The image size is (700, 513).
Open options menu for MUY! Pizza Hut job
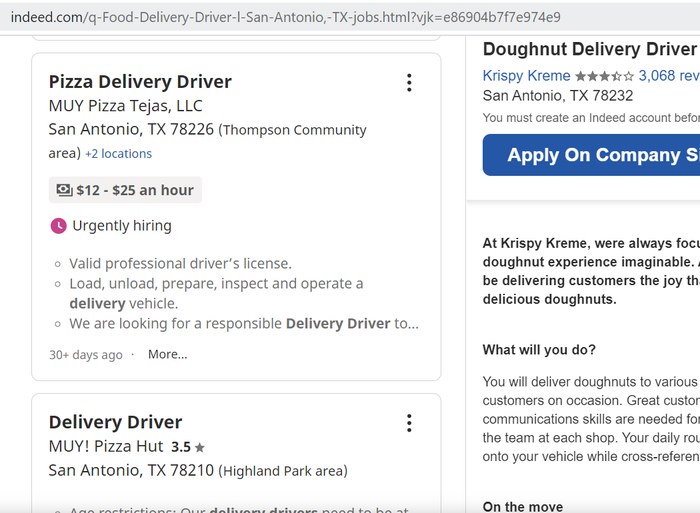(x=409, y=423)
